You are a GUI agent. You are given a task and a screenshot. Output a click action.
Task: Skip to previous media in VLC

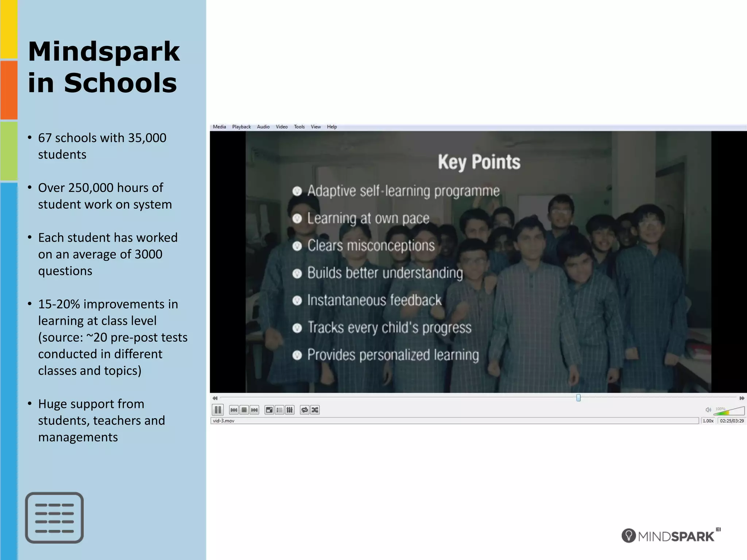click(x=234, y=410)
